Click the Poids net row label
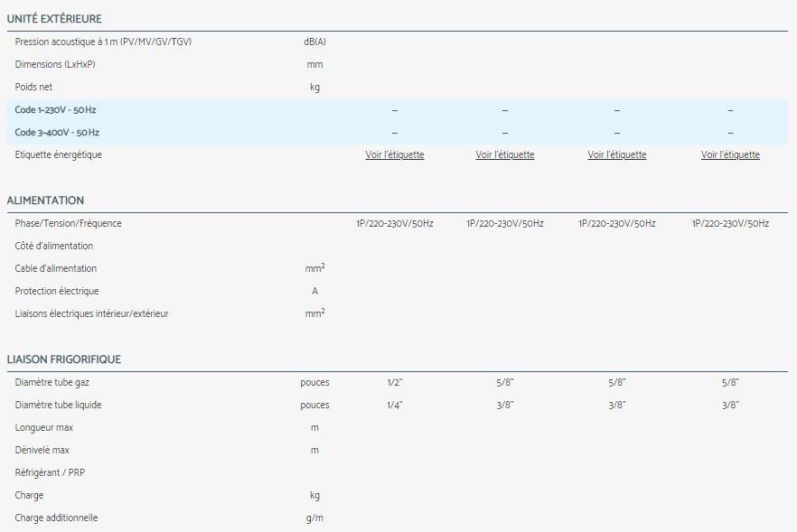797x532 pixels. [36, 87]
